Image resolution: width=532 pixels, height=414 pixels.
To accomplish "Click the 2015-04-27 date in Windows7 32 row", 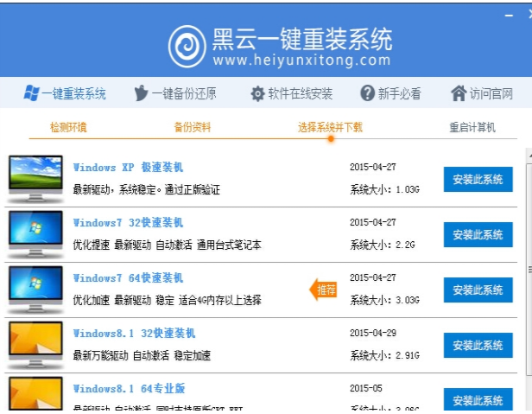I will click(373, 222).
